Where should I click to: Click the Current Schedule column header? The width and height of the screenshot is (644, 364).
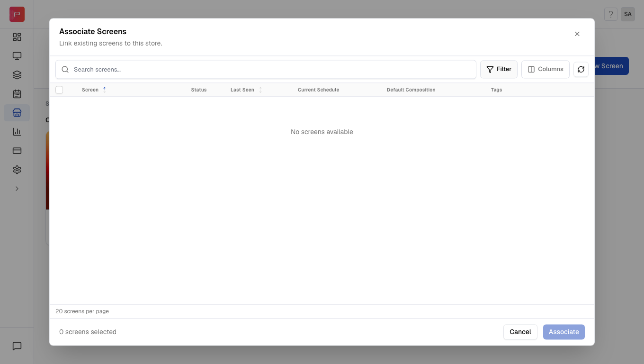pyautogui.click(x=318, y=90)
